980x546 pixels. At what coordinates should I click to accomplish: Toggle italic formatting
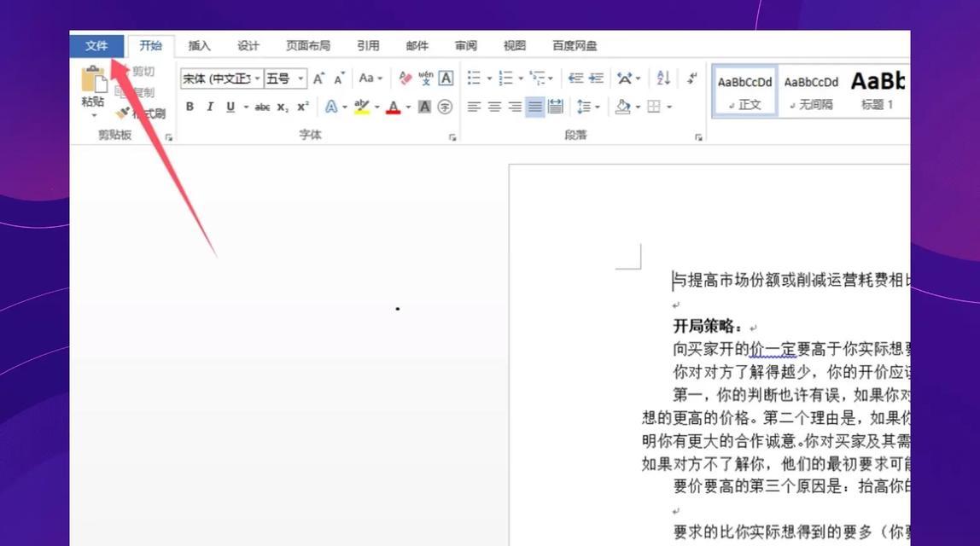[x=210, y=107]
